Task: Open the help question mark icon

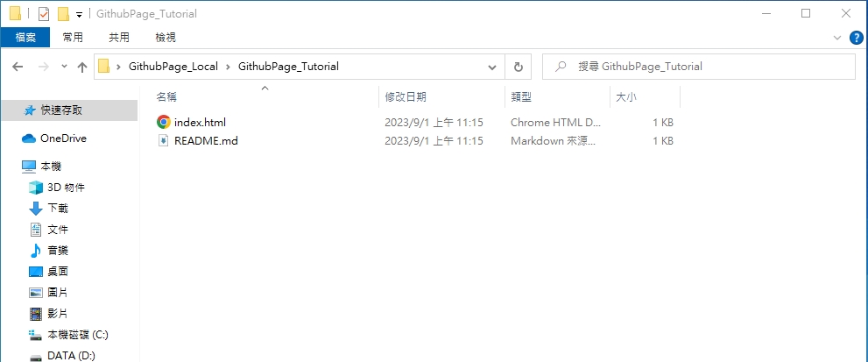Action: pyautogui.click(x=856, y=37)
